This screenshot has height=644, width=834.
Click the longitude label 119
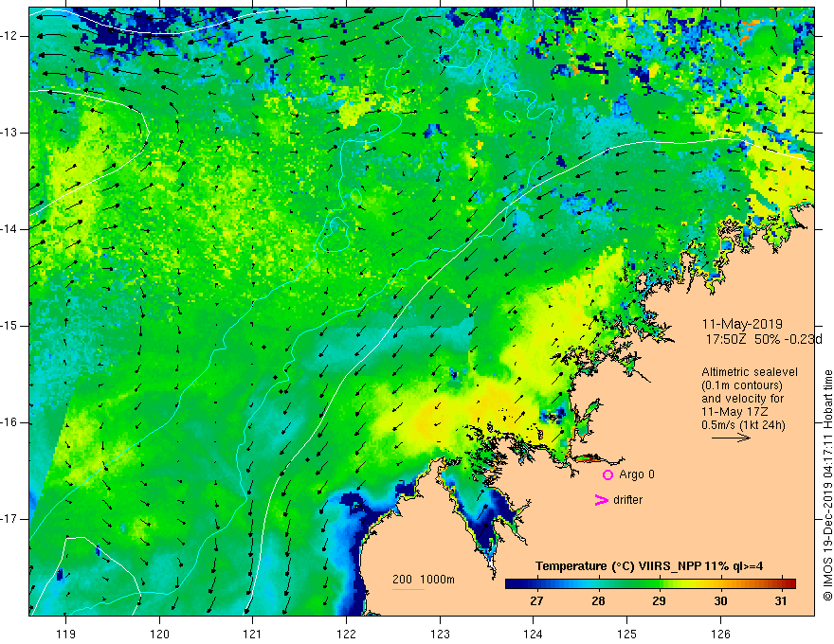[66, 634]
